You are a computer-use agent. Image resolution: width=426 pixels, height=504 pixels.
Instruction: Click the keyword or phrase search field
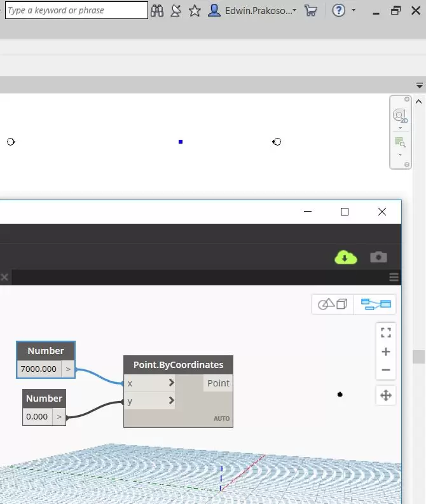[76, 10]
